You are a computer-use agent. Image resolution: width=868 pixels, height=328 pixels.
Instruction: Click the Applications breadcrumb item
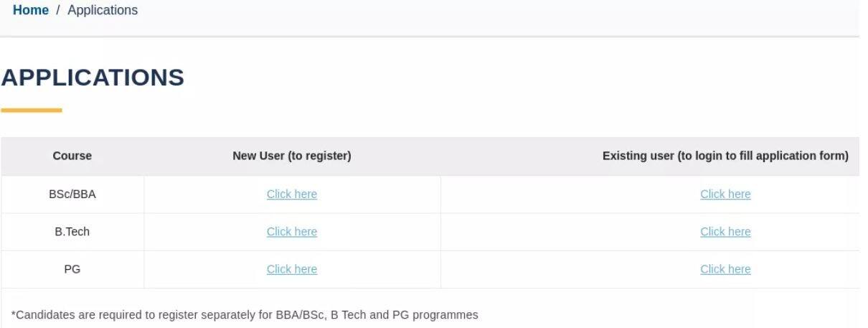[x=103, y=11]
